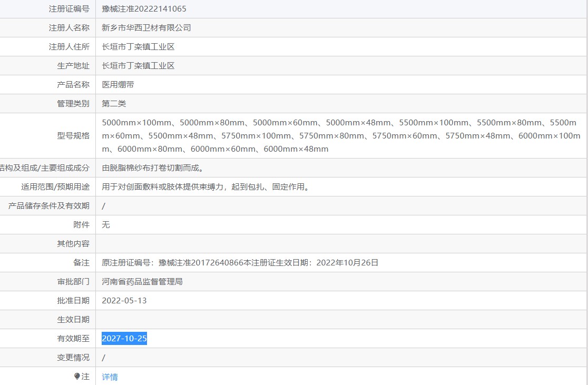Click attachment value 无
This screenshot has height=385, width=588.
pos(106,225)
